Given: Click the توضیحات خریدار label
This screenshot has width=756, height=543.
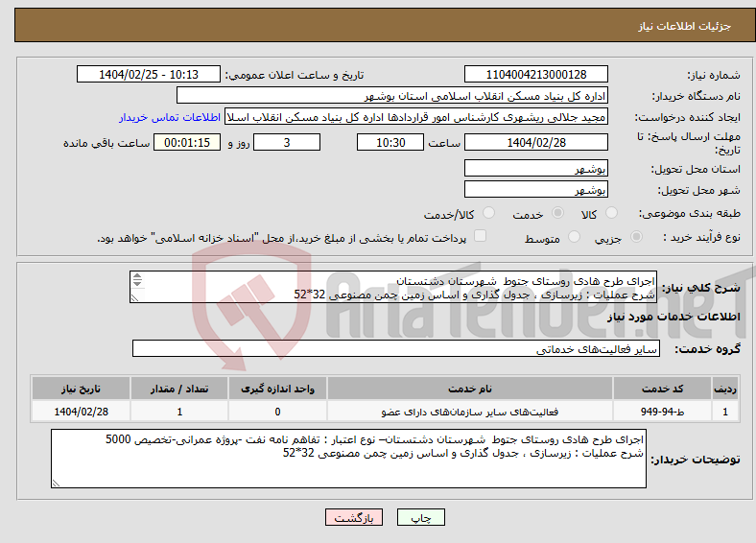Looking at the screenshot, I should [x=696, y=460].
